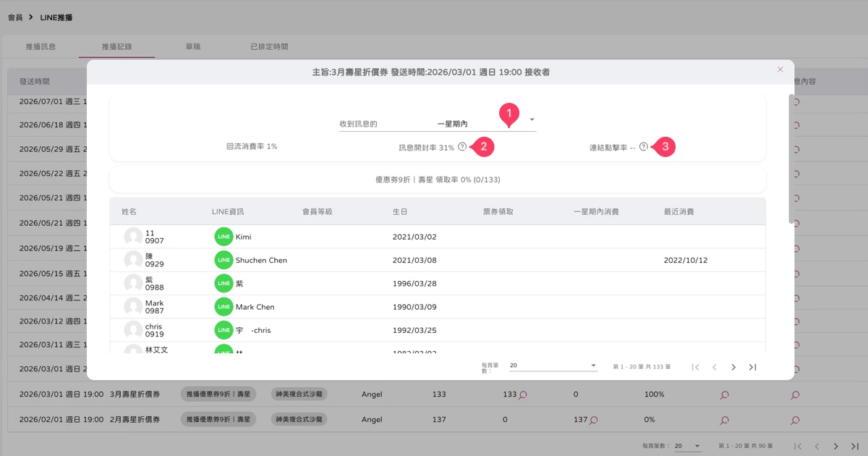Click the 紳美複合式沙龍 tag in 2月 row
Viewport: 868px width, 456px height.
click(x=298, y=419)
